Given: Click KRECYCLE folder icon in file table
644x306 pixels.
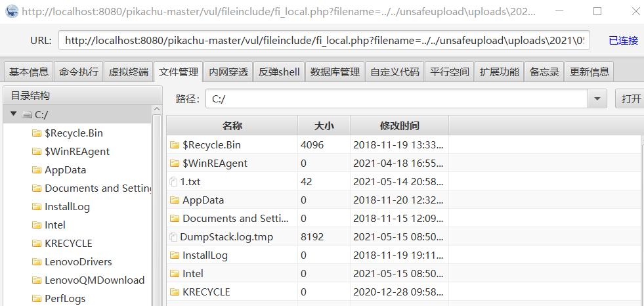Looking at the screenshot, I should coord(175,292).
